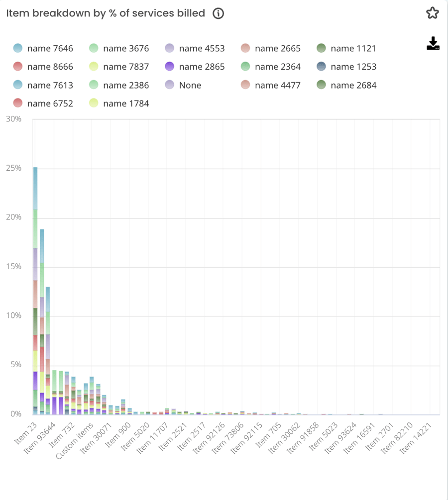This screenshot has width=448, height=500.
Task: Click the download icon to export chart data
Action: [433, 44]
